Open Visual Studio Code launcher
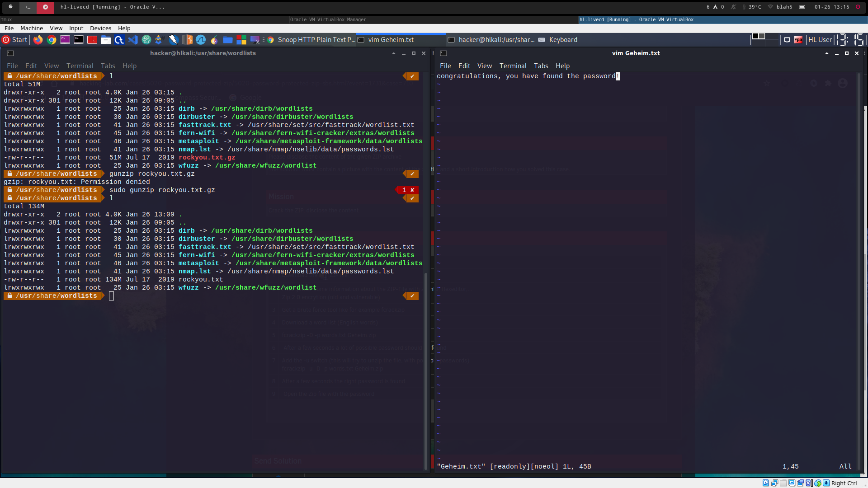The width and height of the screenshot is (868, 488). [x=132, y=40]
